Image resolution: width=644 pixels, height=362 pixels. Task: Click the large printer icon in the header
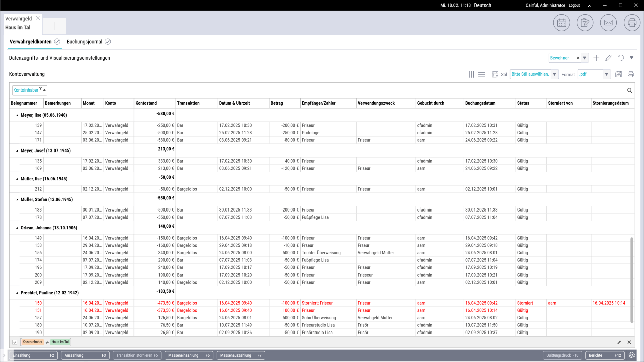[632, 23]
